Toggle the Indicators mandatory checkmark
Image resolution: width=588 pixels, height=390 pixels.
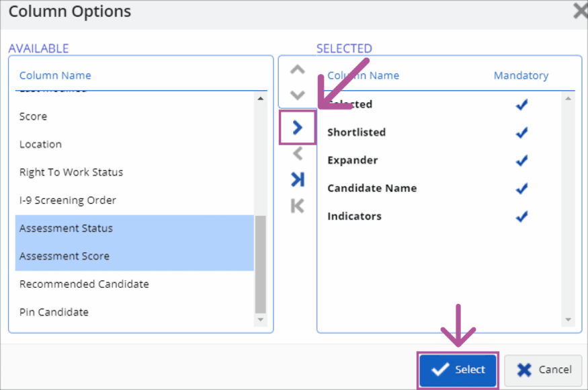pos(521,217)
